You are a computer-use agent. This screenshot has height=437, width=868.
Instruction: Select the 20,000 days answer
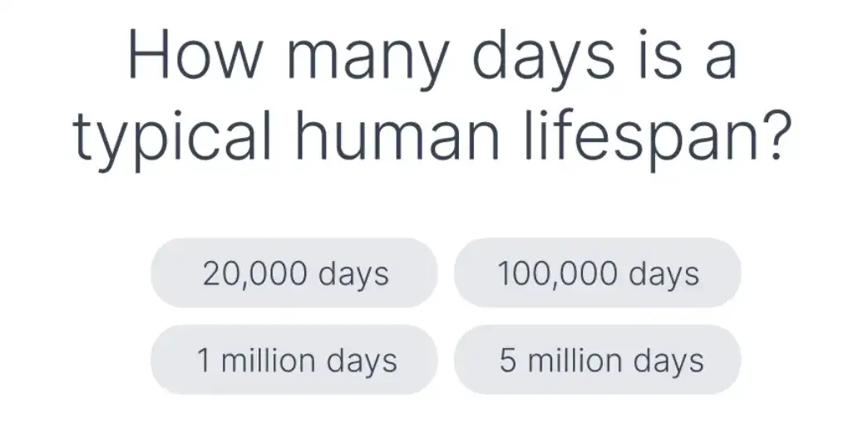(294, 273)
